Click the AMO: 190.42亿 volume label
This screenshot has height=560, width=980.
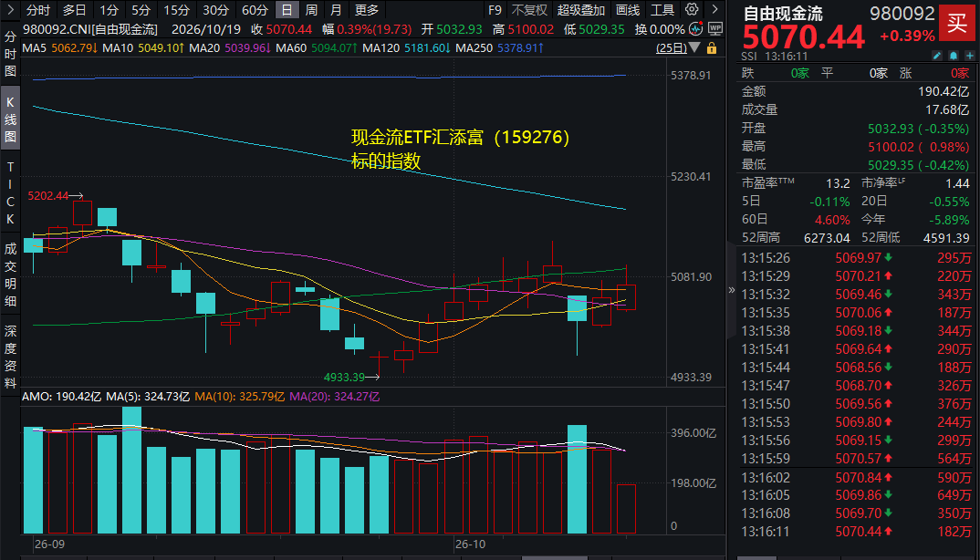coord(61,396)
